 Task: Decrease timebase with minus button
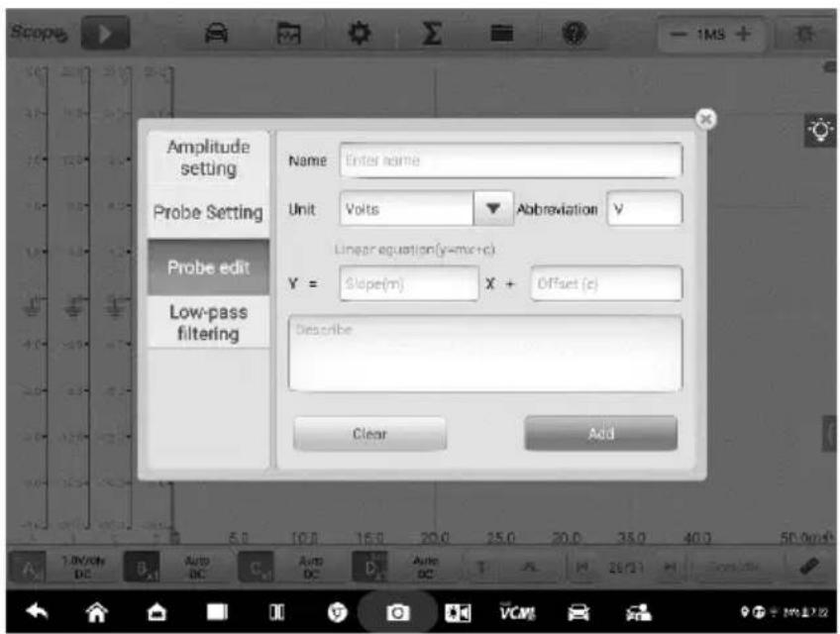coord(679,35)
